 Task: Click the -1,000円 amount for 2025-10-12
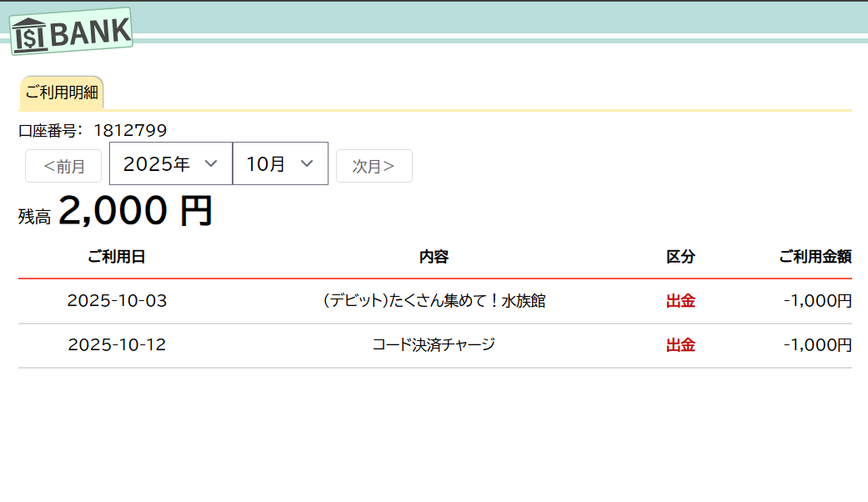[817, 345]
